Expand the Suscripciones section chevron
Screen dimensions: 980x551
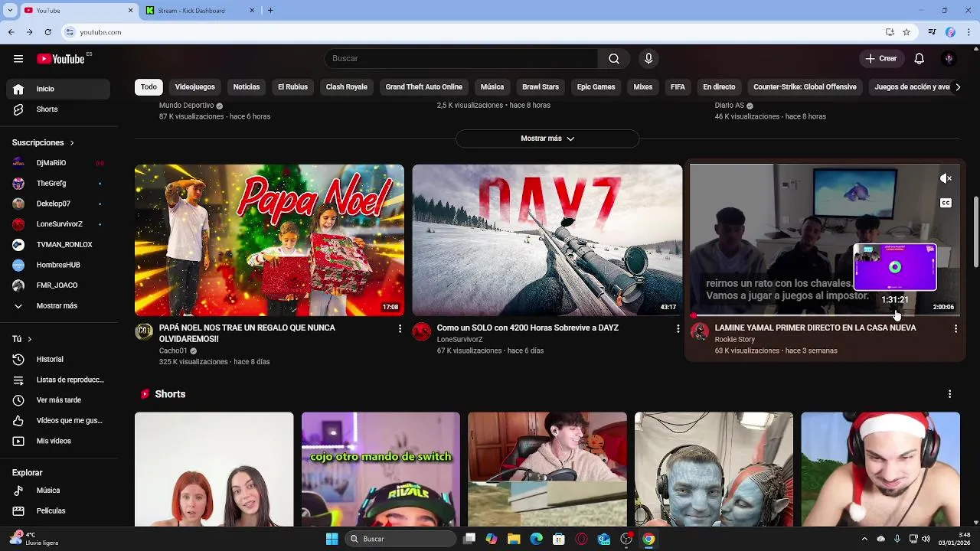(72, 143)
